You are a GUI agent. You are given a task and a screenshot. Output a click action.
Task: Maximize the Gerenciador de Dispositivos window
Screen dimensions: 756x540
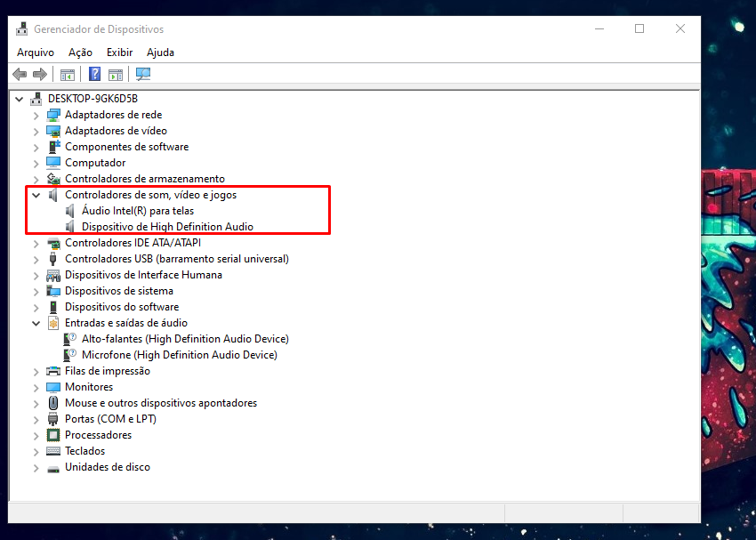[639, 29]
